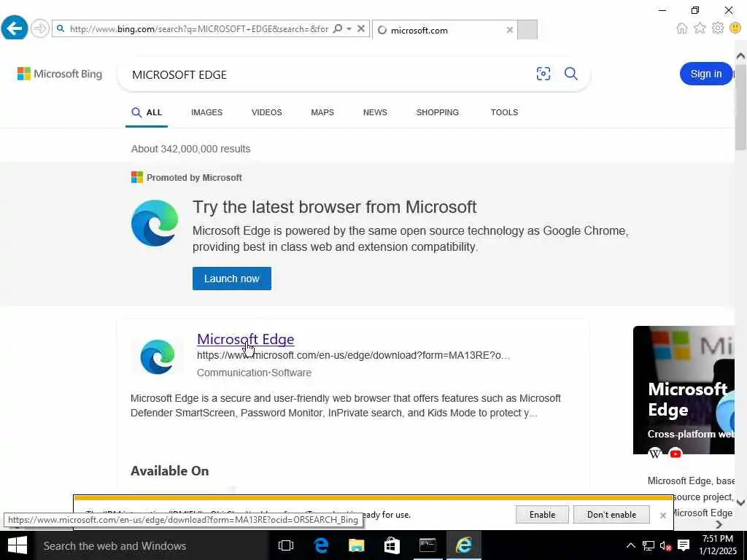Click in the Bing search box
747x560 pixels.
click(x=329, y=74)
